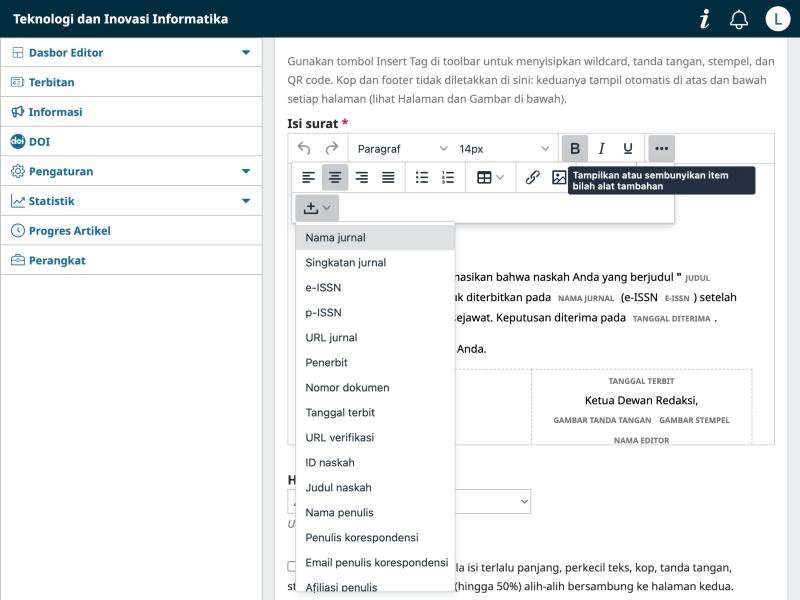Insert the URL verifikasi tag
Viewport: 800px width, 600px height.
[x=375, y=438]
